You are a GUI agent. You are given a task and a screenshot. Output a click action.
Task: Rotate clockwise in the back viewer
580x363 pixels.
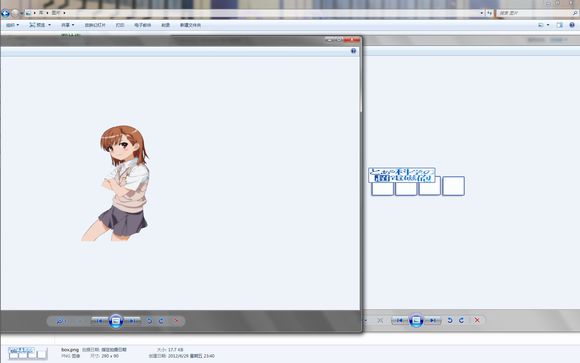pos(461,320)
